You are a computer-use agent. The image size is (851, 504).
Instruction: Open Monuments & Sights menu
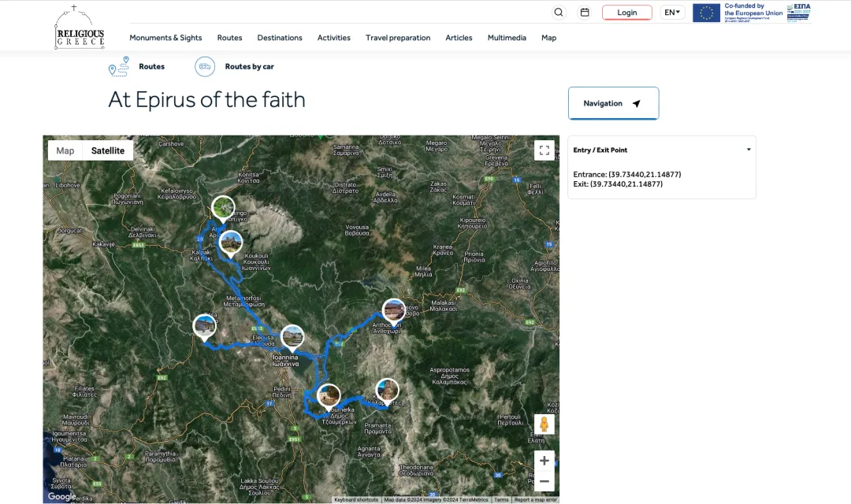[x=165, y=38]
